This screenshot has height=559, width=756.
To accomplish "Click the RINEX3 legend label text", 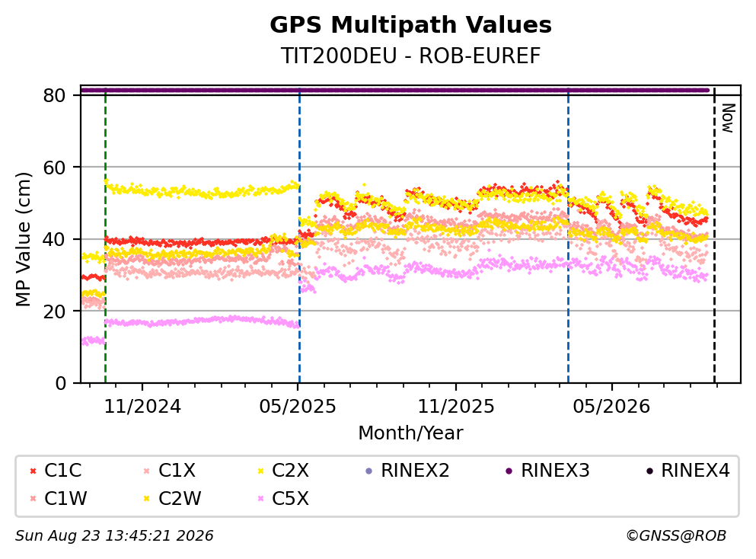I will tap(556, 471).
